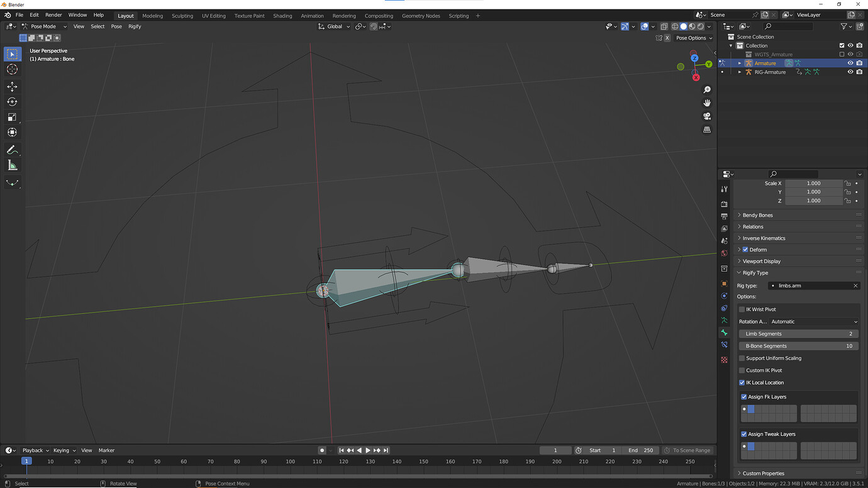Select the Select Box tool
This screenshot has height=488, width=868.
pos(12,55)
